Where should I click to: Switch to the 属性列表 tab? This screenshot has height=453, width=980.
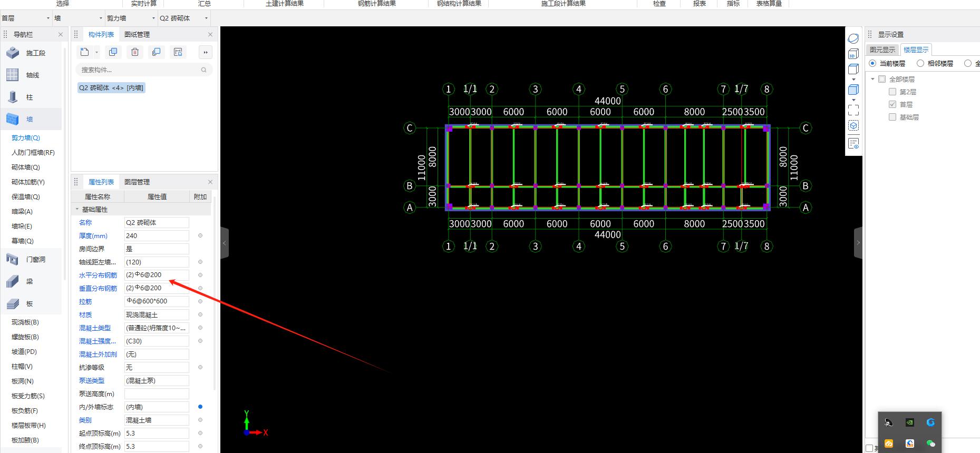pos(101,182)
